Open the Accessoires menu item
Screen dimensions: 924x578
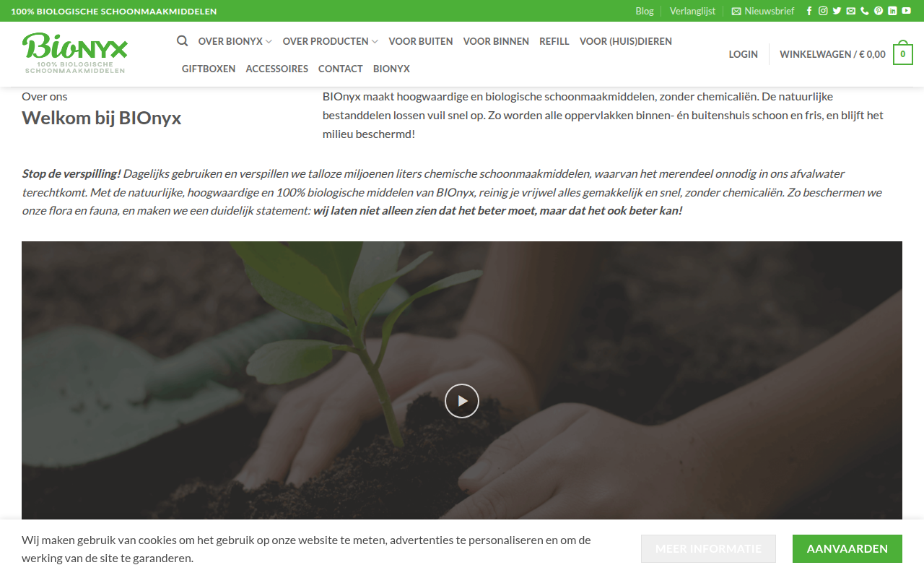coord(277,69)
